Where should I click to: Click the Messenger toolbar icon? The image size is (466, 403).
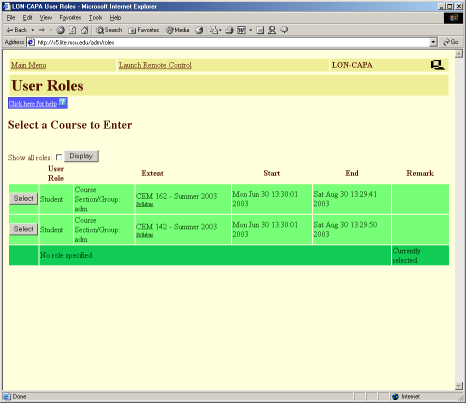272,30
